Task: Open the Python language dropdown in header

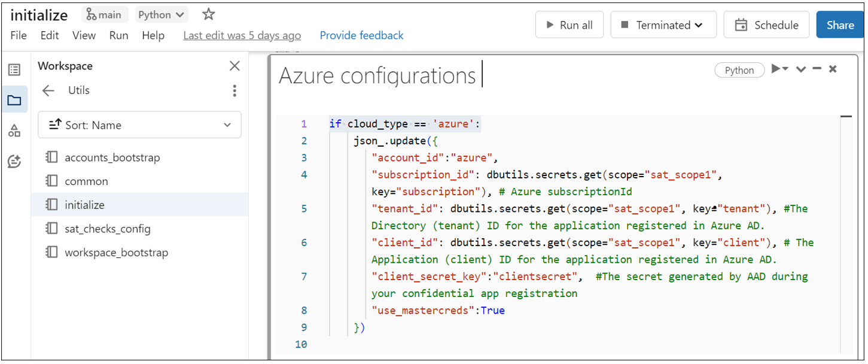Action: (x=161, y=15)
